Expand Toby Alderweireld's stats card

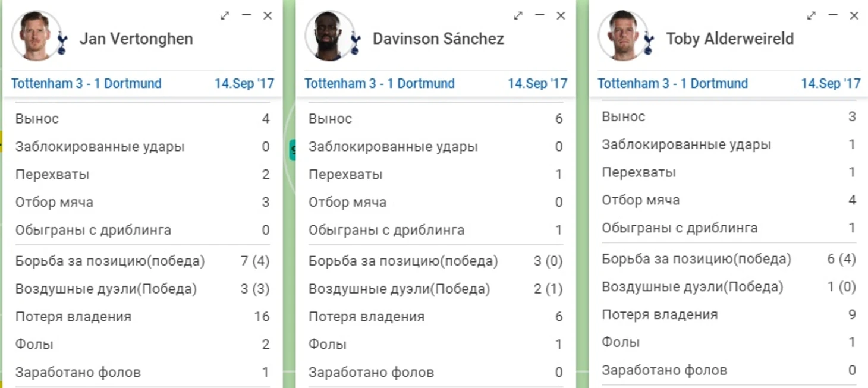[811, 16]
